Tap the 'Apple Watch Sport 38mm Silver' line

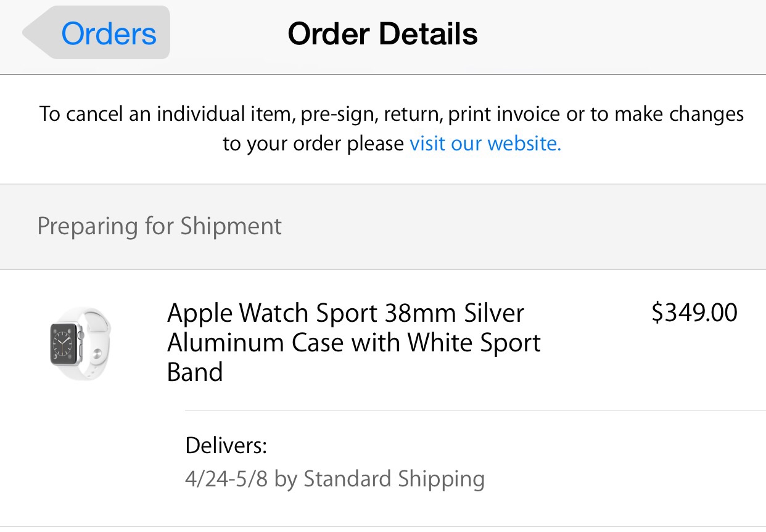point(345,313)
